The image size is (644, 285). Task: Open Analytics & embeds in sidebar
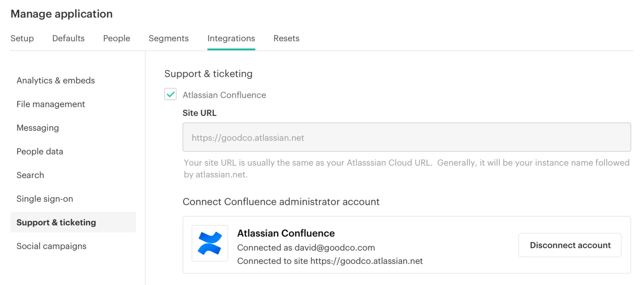click(x=56, y=80)
